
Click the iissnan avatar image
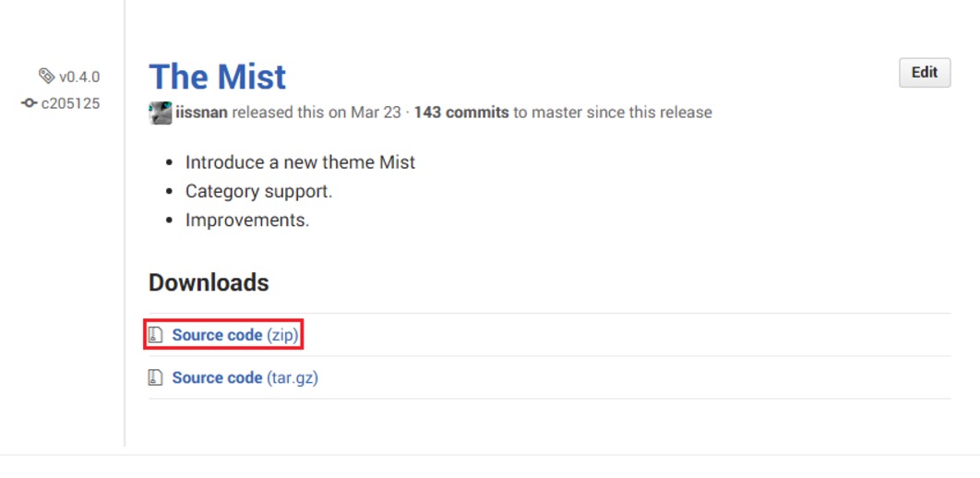(x=160, y=113)
